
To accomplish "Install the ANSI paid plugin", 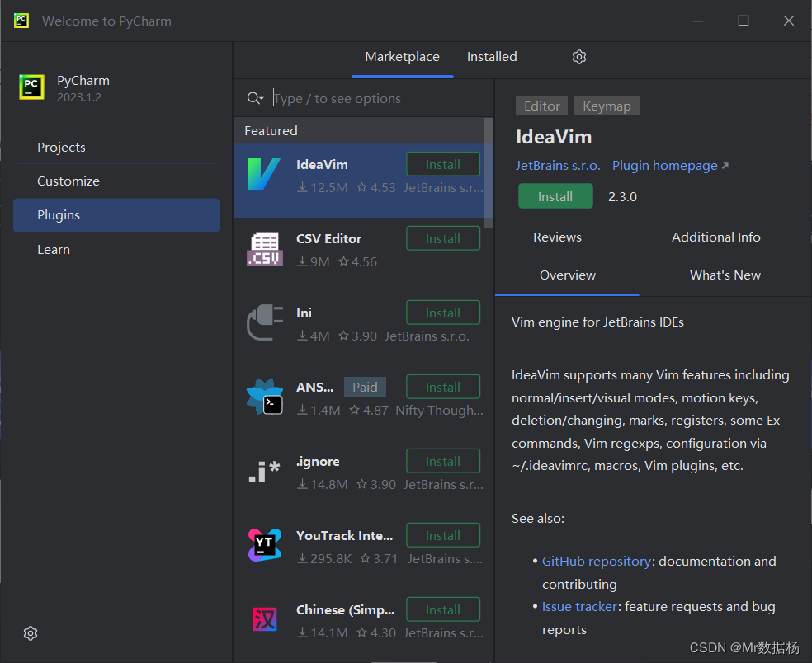I will (x=443, y=387).
